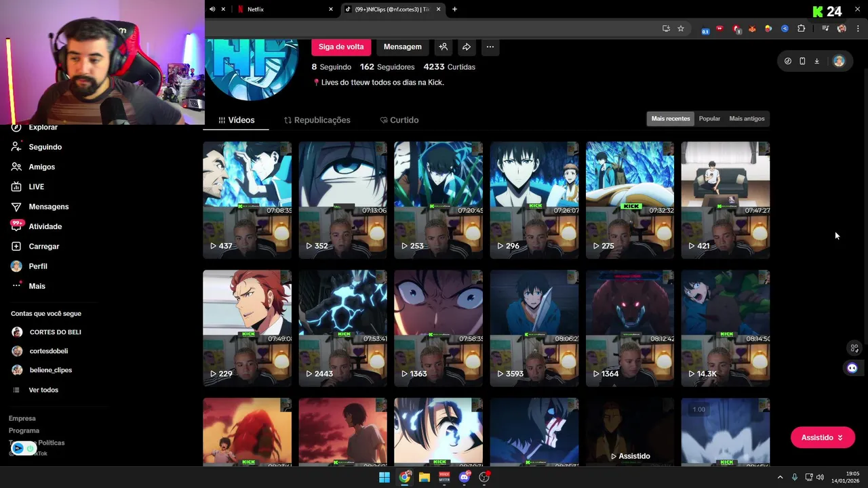868x488 pixels.
Task: Show hidden system tray icons
Action: pos(780,477)
